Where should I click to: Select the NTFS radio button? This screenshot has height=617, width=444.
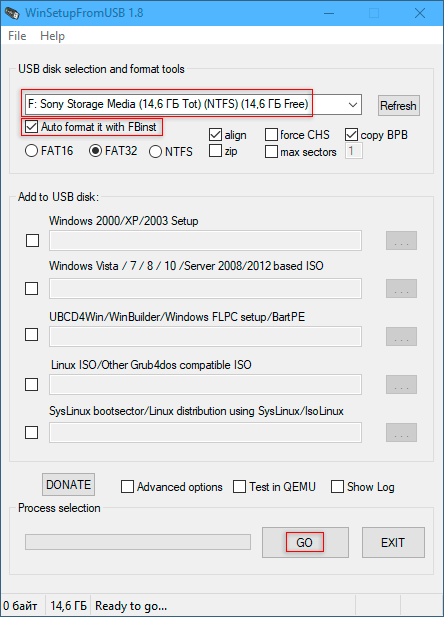(x=155, y=151)
